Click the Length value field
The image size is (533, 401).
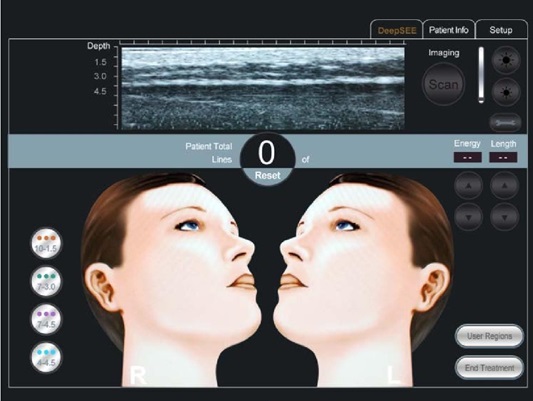pos(503,157)
